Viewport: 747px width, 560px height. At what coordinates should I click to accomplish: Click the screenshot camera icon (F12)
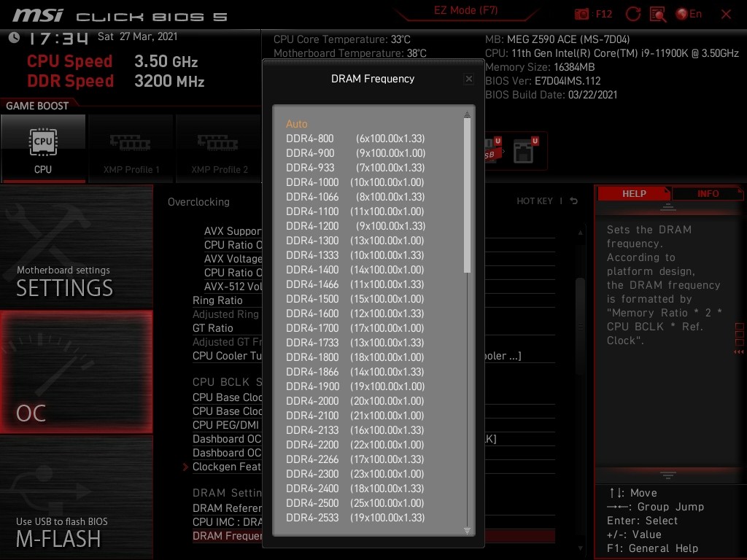click(x=582, y=14)
